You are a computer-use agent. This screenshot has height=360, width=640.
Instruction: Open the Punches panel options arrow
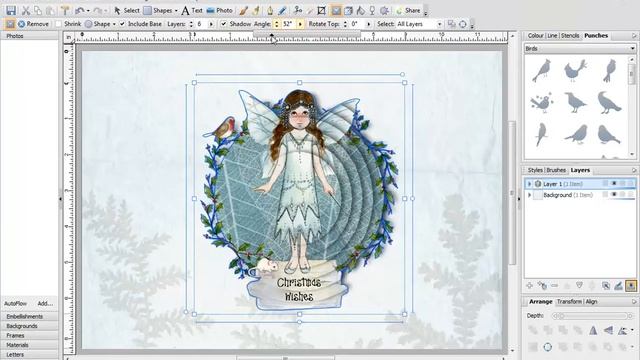point(634,36)
